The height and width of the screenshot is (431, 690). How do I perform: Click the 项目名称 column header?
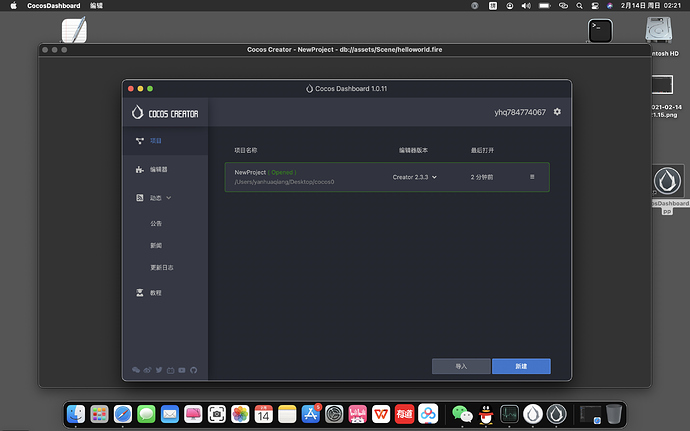246,150
